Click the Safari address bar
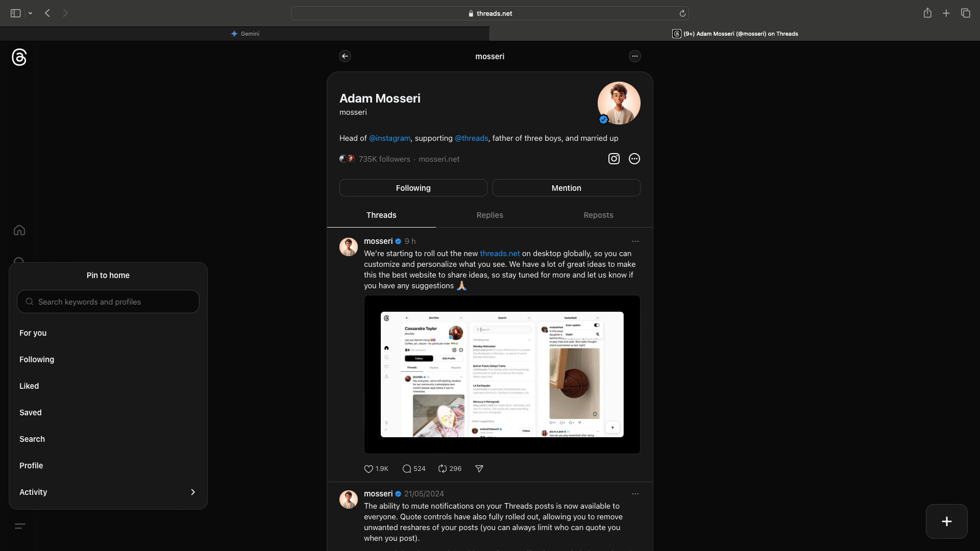This screenshot has height=551, width=980. click(x=490, y=13)
